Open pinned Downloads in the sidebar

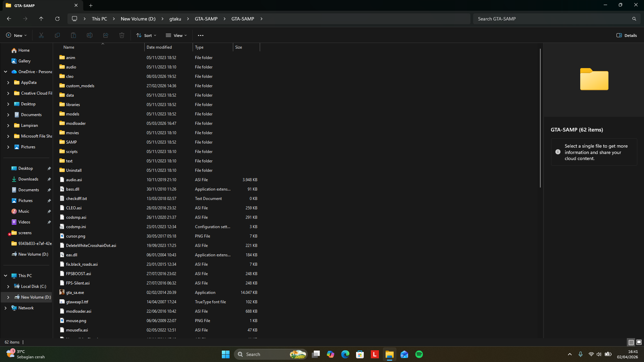coord(28,179)
